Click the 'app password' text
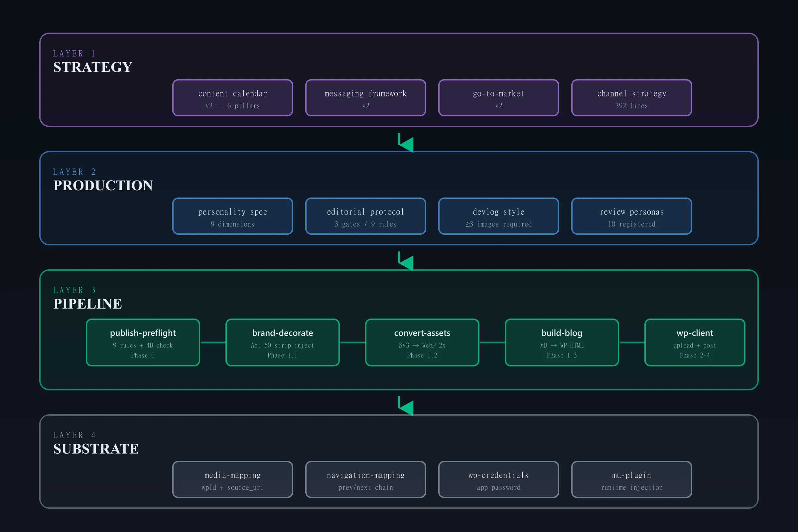 [x=499, y=487]
